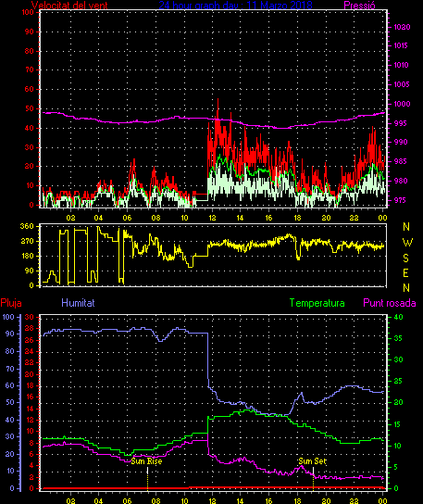Select the 1010 pressure axis value
423x504 pixels.
(x=402, y=65)
